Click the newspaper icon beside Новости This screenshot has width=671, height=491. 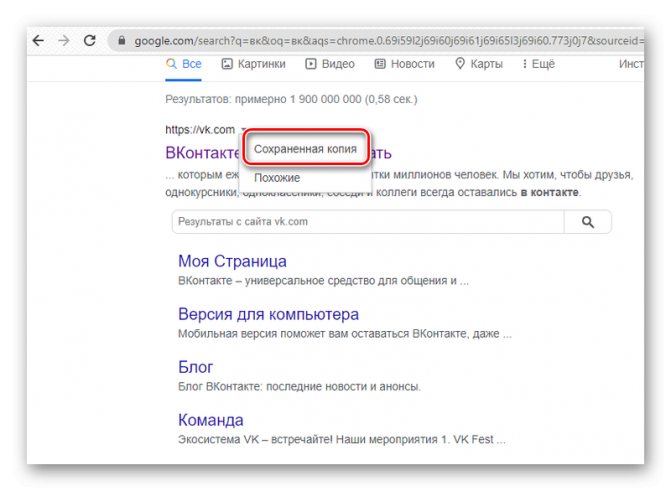(x=380, y=64)
